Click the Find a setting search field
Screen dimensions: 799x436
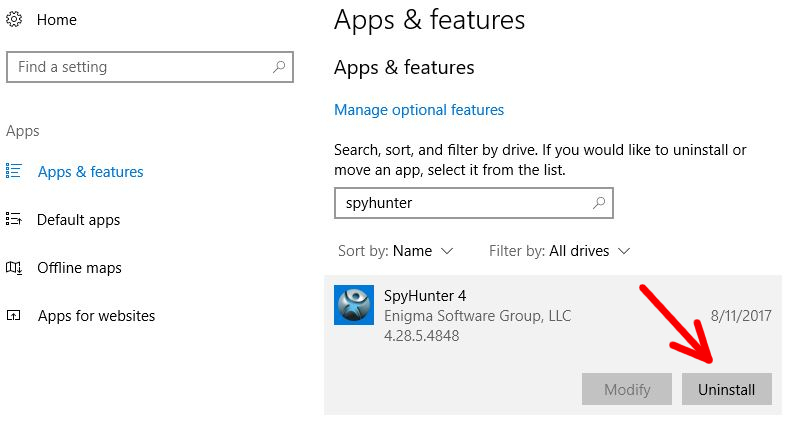coord(150,67)
